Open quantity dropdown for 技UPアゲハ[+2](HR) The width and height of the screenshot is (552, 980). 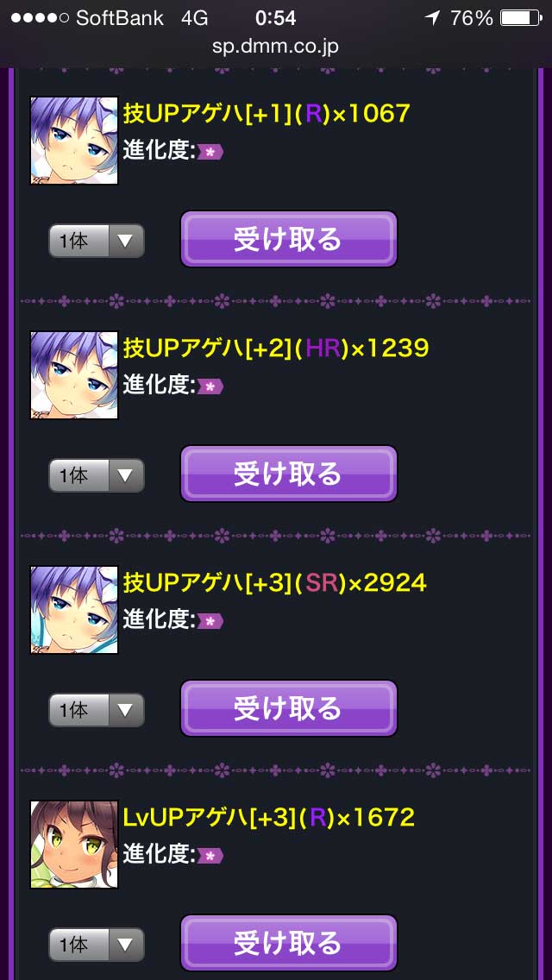97,475
